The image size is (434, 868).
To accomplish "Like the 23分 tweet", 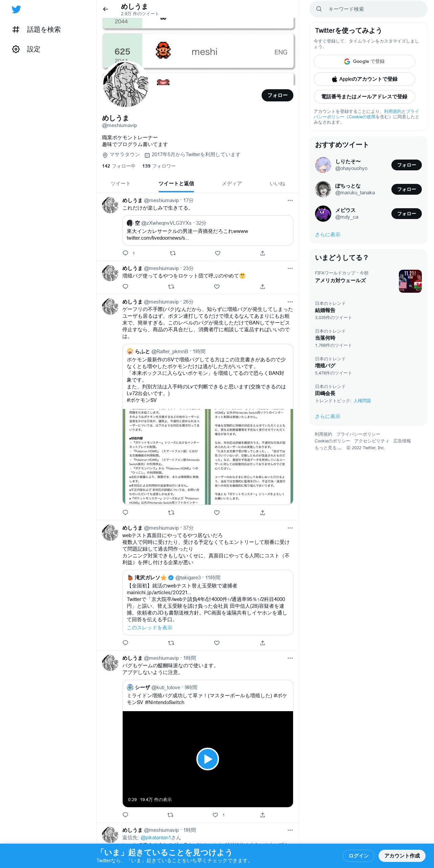I will (x=217, y=287).
